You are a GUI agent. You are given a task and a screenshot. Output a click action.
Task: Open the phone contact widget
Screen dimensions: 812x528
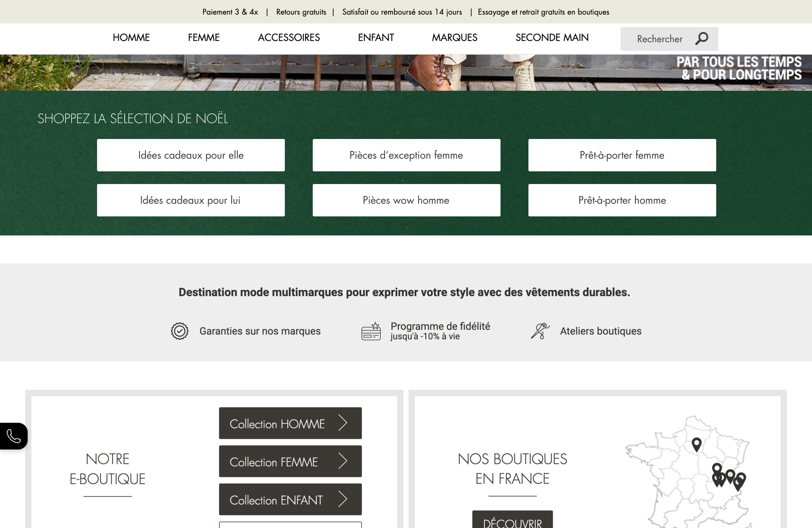click(x=13, y=436)
